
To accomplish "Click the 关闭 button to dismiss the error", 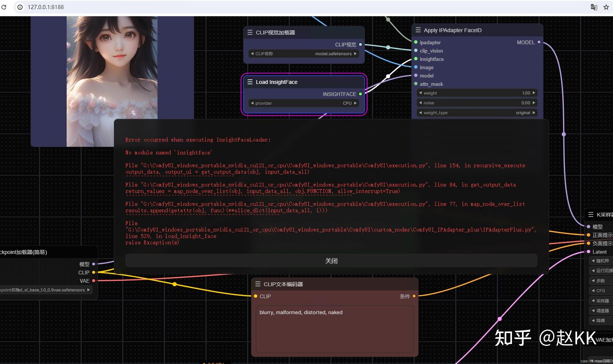I will pyautogui.click(x=331, y=260).
